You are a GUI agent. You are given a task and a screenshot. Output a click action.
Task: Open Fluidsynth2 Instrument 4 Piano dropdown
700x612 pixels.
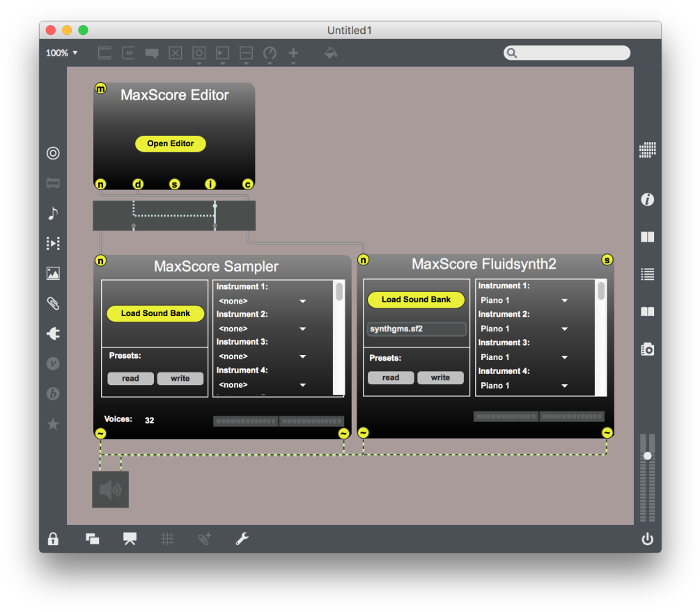(x=524, y=385)
